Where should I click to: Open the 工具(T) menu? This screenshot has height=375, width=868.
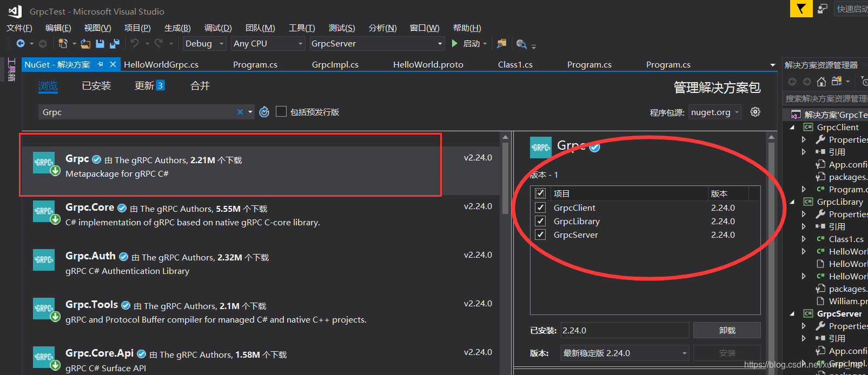pos(302,28)
